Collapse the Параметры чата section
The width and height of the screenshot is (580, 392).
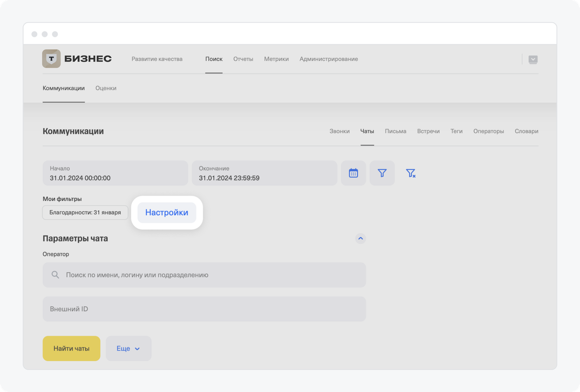tap(360, 238)
